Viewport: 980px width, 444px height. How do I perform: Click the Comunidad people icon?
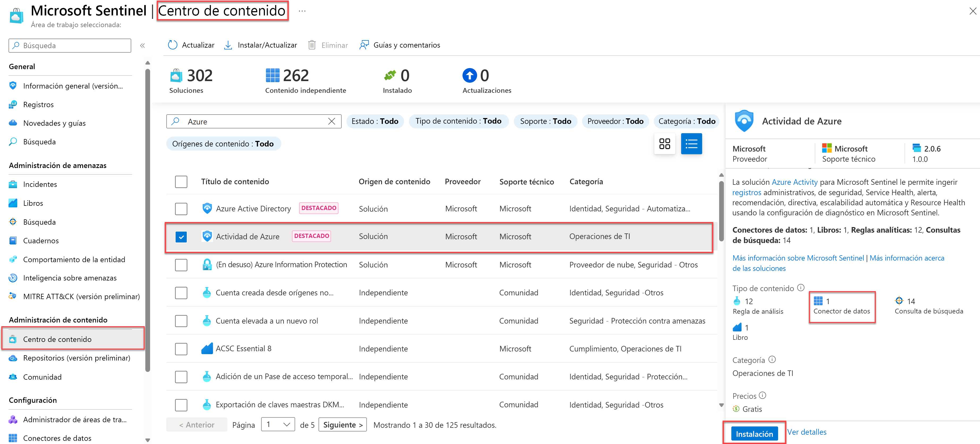pos(13,376)
